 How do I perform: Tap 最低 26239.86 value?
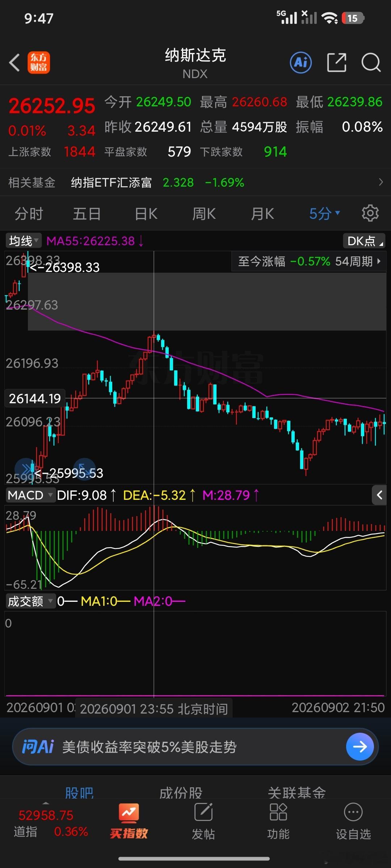[355, 102]
